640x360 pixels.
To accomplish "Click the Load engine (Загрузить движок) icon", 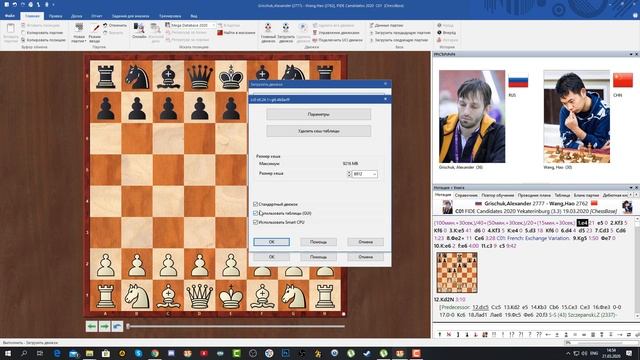I will (x=286, y=28).
